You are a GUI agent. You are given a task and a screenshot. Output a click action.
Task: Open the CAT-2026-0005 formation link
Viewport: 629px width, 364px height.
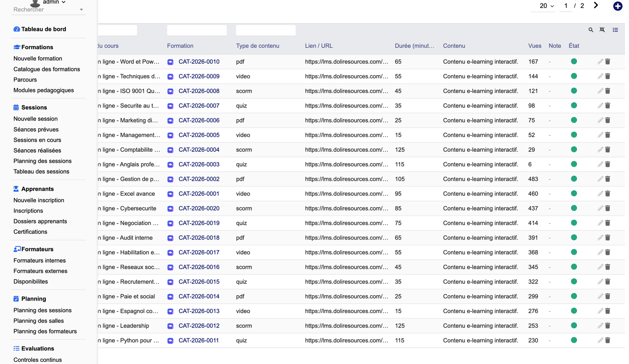pyautogui.click(x=199, y=135)
